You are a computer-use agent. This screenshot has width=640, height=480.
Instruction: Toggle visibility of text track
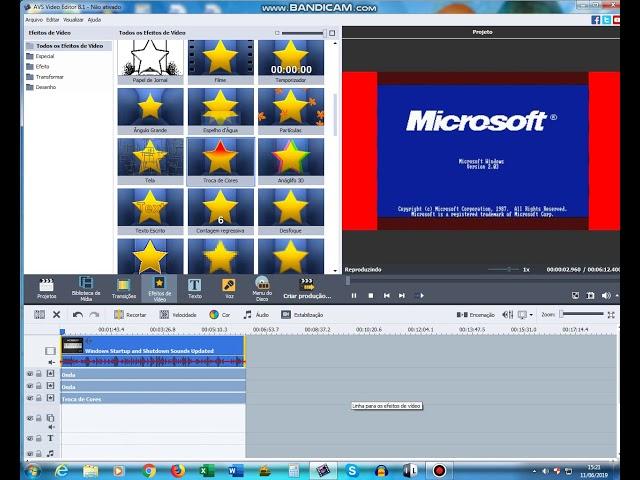[x=30, y=438]
